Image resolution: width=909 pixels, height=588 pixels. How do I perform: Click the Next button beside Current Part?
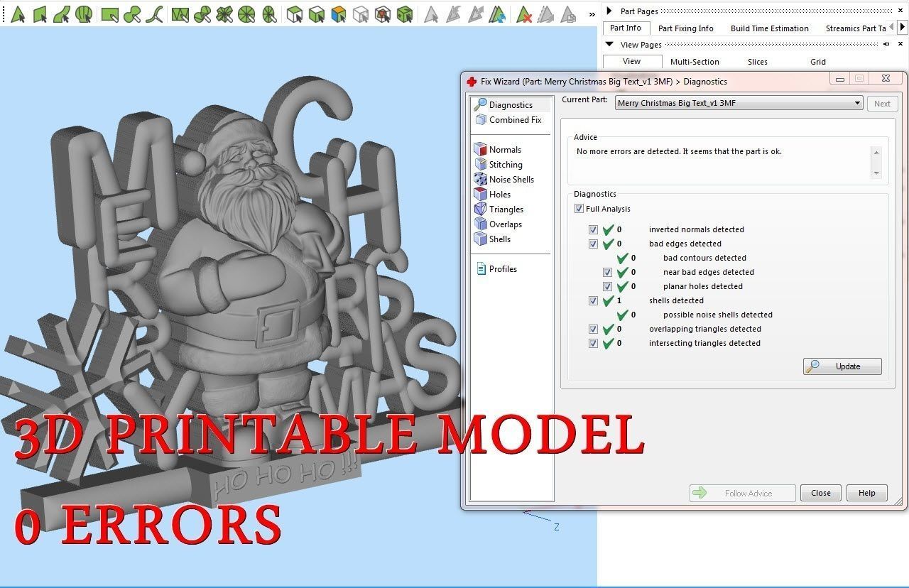tap(882, 104)
